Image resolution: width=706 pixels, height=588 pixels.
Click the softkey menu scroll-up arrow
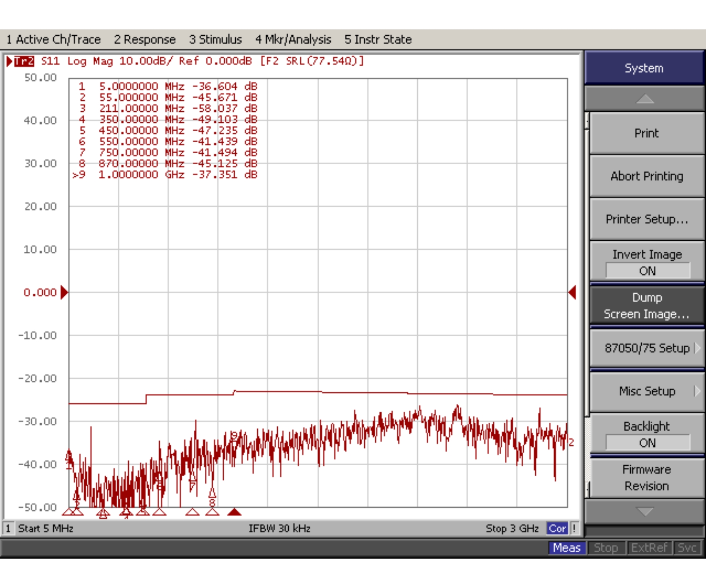point(644,99)
